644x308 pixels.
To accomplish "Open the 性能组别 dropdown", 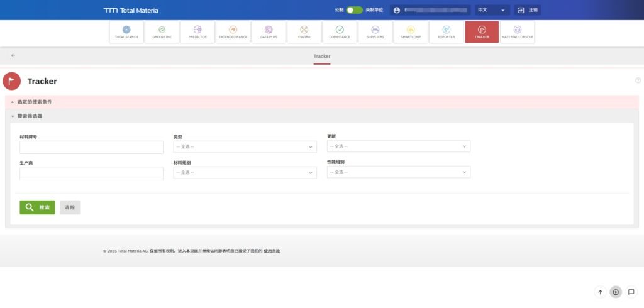I will click(x=398, y=172).
